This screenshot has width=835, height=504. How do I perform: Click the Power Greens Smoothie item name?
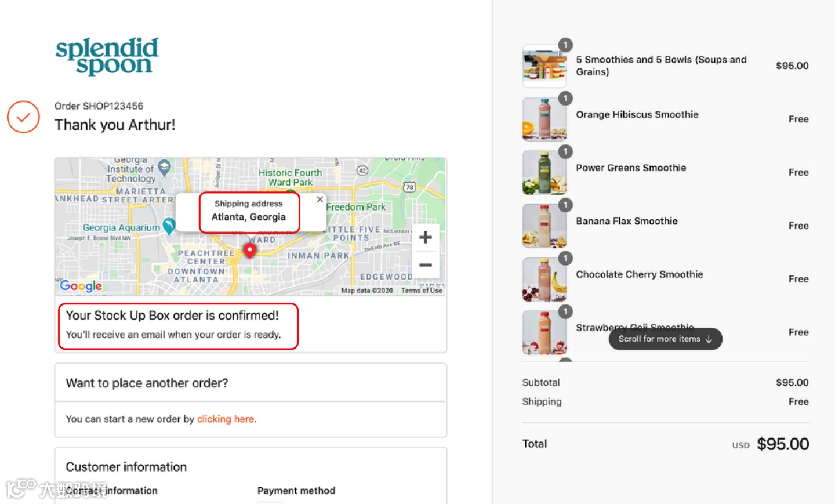point(631,168)
